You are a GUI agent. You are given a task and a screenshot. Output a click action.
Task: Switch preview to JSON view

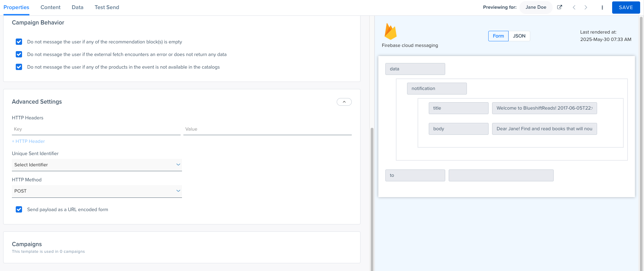(x=519, y=36)
